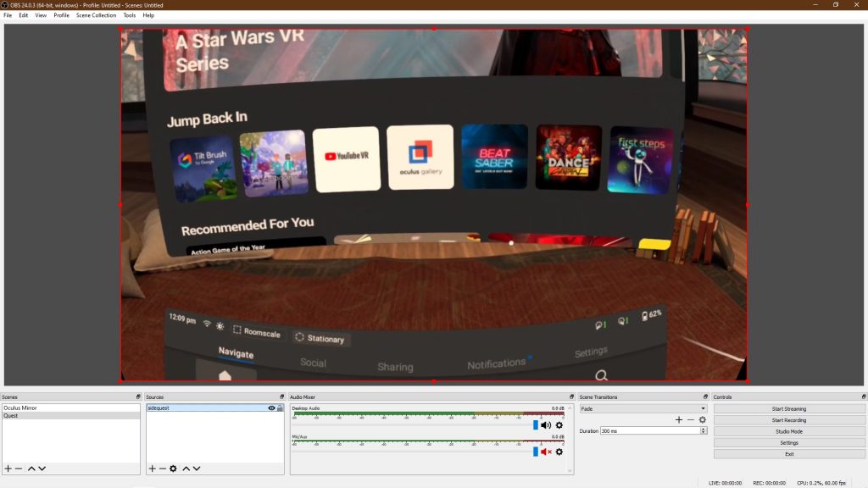Hide the sidequest source with the eye icon
Viewport: 868px width, 488px height.
[271, 408]
